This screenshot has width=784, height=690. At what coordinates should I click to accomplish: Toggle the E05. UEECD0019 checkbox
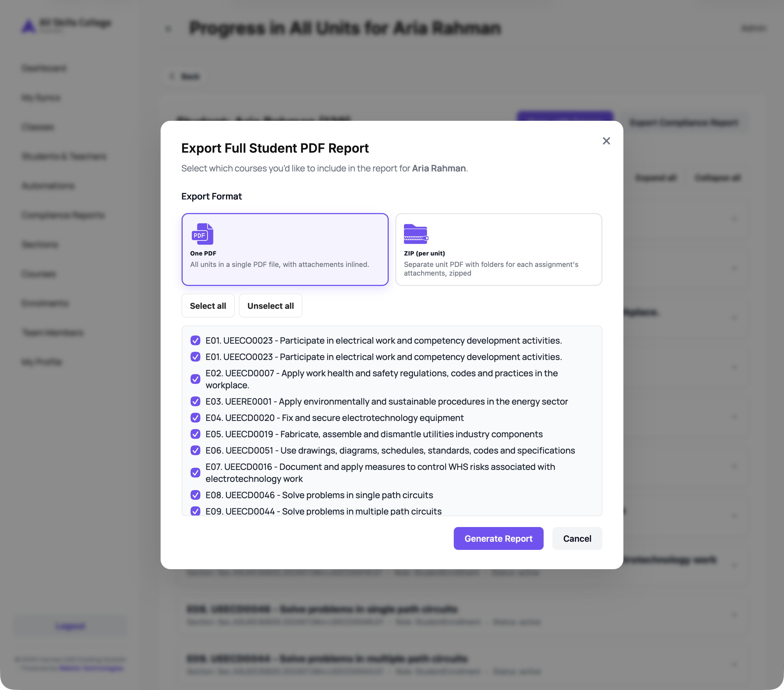pos(195,434)
